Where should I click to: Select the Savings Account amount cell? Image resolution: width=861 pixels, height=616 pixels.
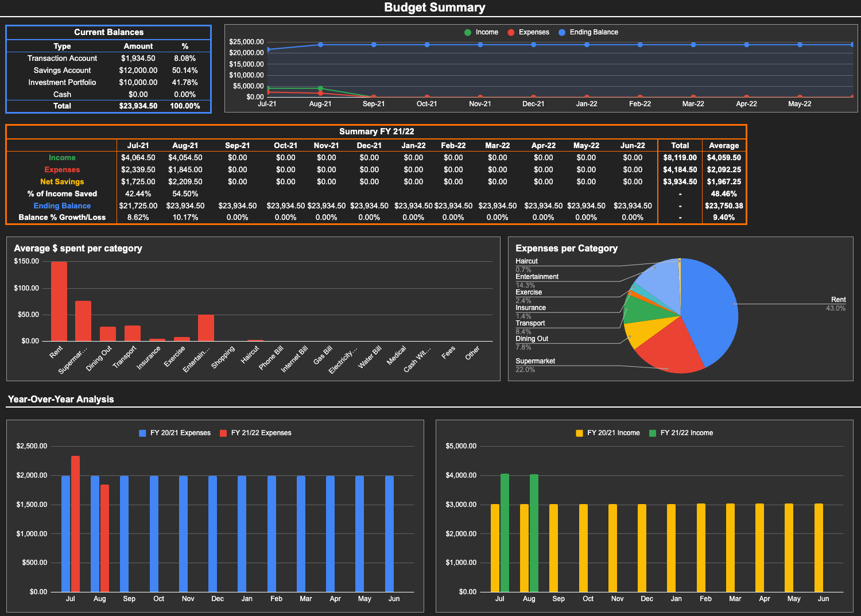click(138, 71)
